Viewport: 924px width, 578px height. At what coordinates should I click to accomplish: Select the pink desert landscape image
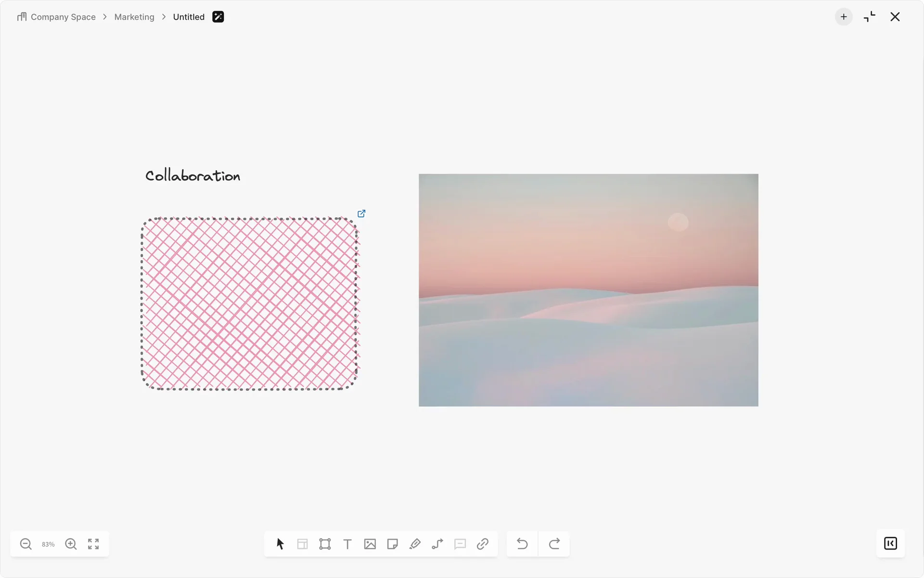tap(588, 290)
